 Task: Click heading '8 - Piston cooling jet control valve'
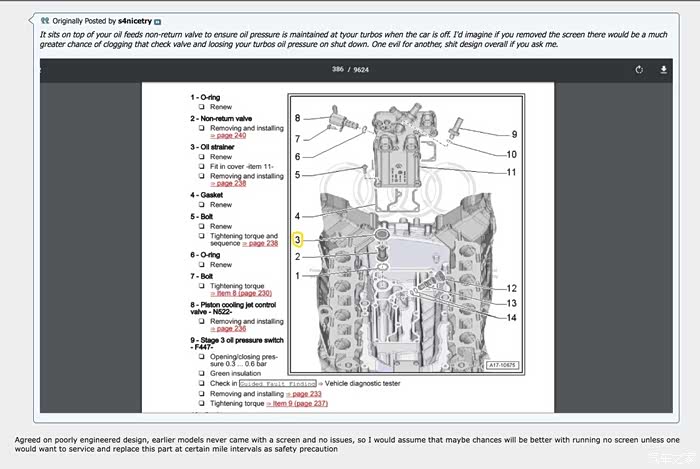(x=233, y=308)
